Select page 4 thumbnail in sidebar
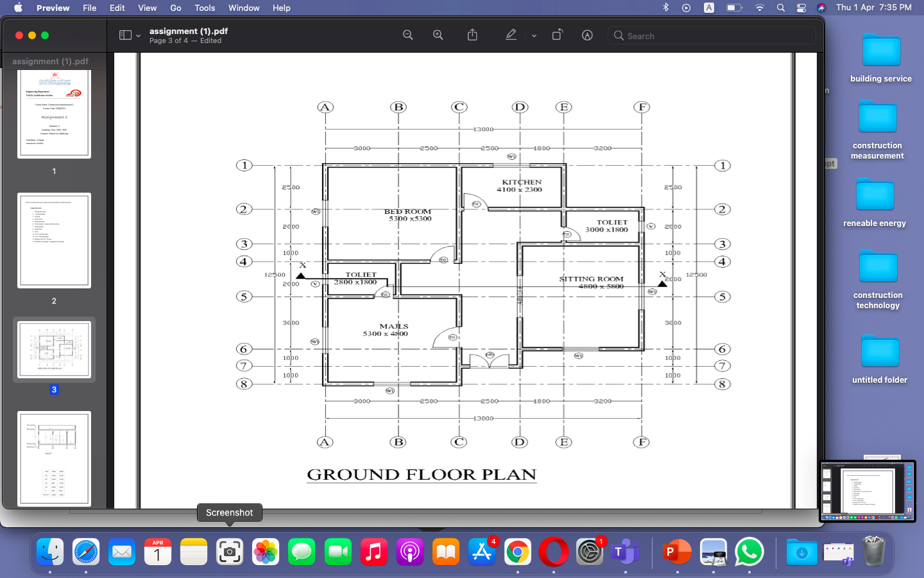 click(54, 459)
